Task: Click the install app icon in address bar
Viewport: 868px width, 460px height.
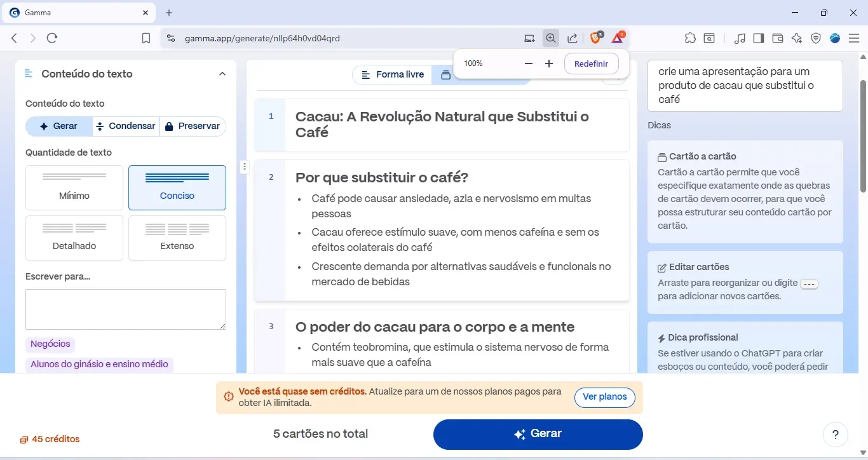Action: pos(529,38)
